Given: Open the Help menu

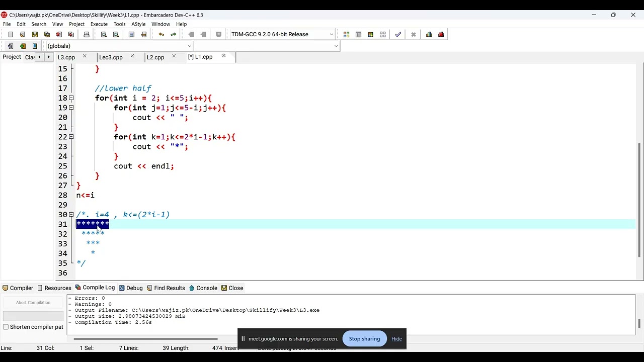Looking at the screenshot, I should [182, 24].
